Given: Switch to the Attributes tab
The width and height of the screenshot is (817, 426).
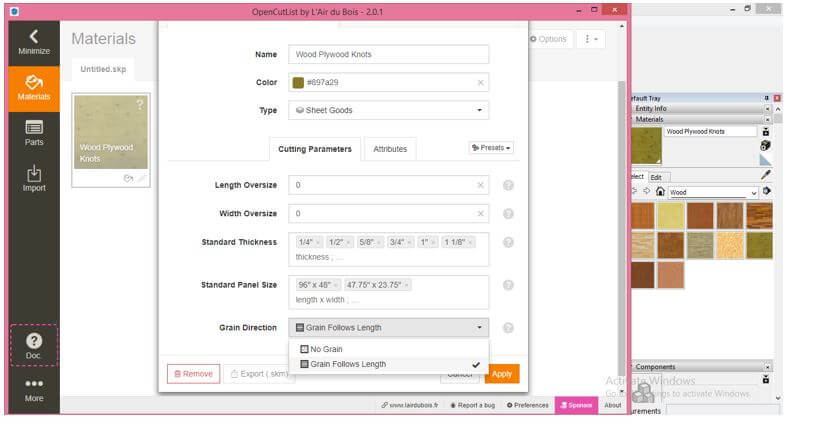Looking at the screenshot, I should [390, 149].
